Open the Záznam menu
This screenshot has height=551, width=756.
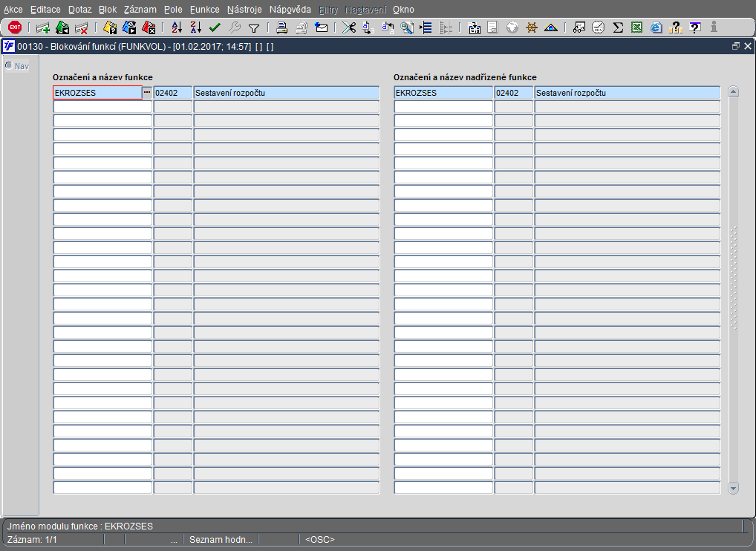pyautogui.click(x=140, y=10)
